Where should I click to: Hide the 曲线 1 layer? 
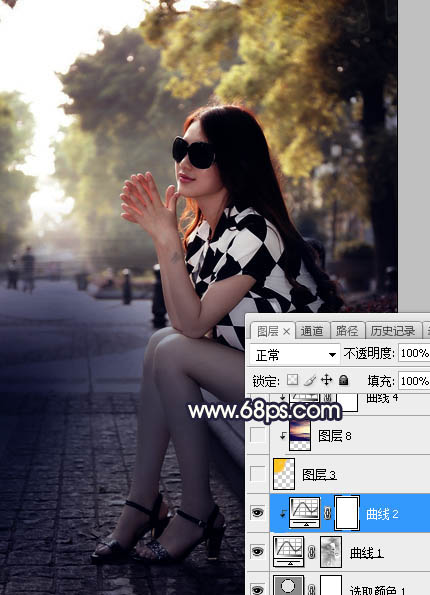pyautogui.click(x=257, y=551)
